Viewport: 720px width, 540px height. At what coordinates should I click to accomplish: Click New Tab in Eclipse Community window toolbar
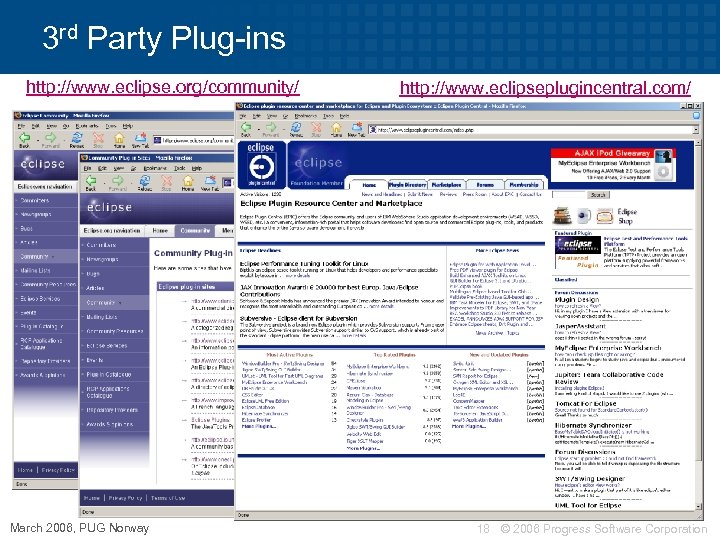[141, 139]
